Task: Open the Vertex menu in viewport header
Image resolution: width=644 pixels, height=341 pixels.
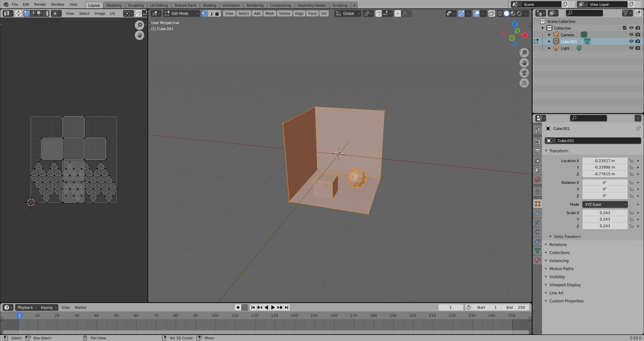Action: (x=284, y=13)
